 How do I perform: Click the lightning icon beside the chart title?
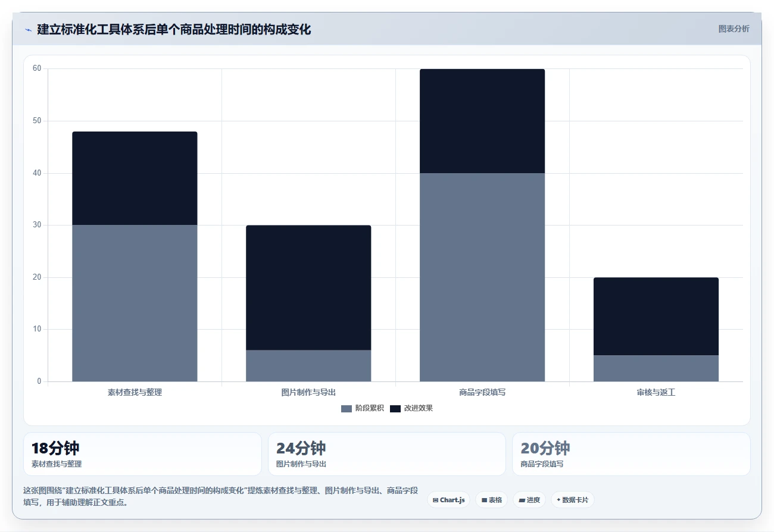(x=28, y=30)
